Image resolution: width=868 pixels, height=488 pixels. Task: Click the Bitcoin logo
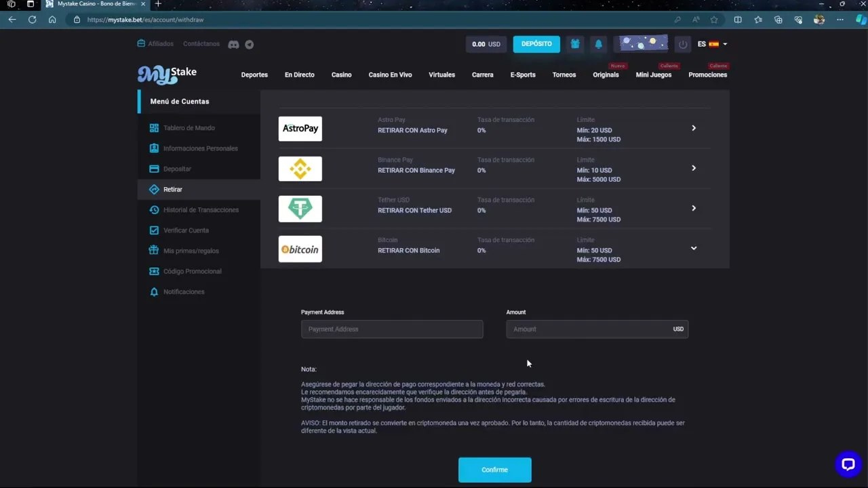pyautogui.click(x=300, y=249)
